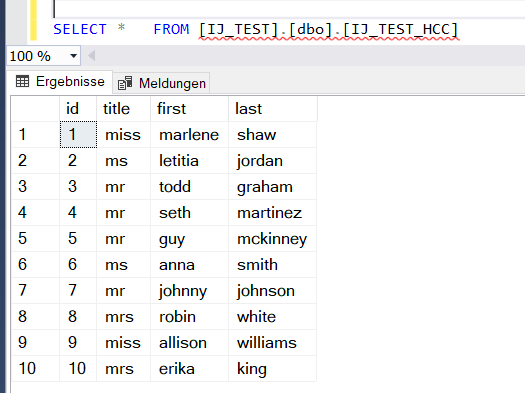Select the cell containing allison
Viewport: 525px width, 393px height.
190,342
